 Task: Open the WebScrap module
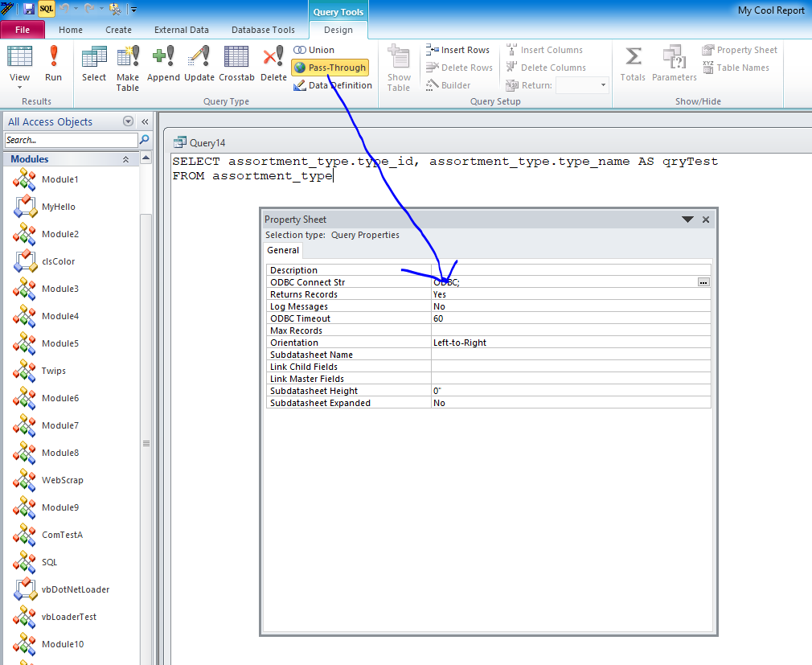click(62, 480)
